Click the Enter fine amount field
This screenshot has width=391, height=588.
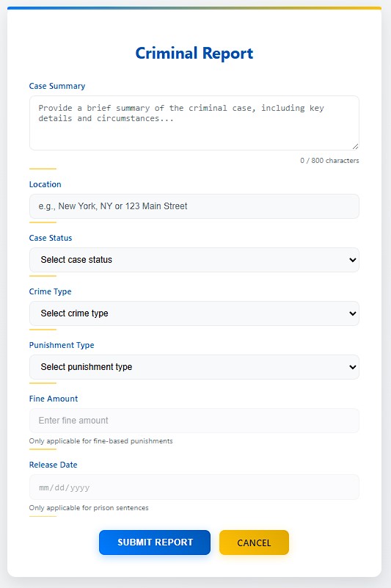coord(194,421)
